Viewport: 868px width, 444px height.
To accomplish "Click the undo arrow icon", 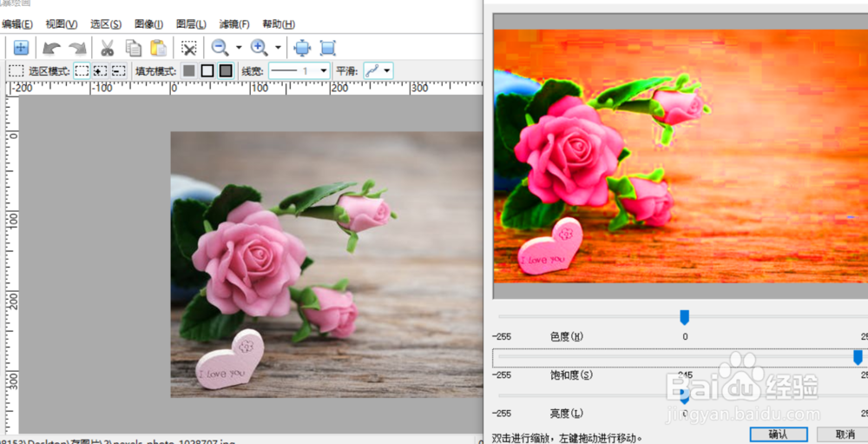I will (51, 49).
